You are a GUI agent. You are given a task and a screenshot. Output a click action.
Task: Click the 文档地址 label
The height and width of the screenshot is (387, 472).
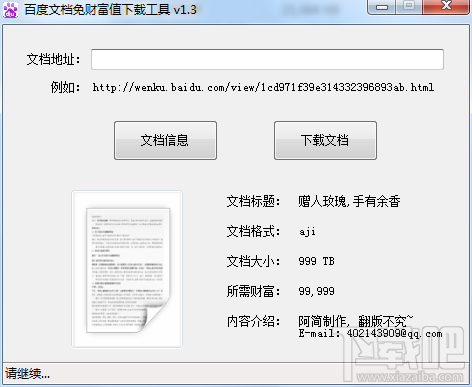[x=53, y=60]
